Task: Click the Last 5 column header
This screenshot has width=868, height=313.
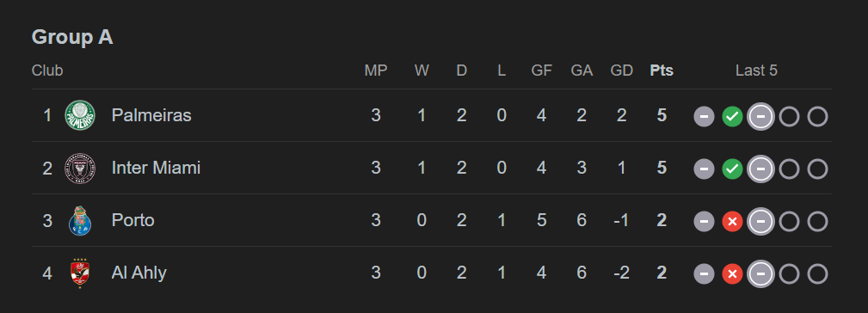Action: tap(756, 71)
